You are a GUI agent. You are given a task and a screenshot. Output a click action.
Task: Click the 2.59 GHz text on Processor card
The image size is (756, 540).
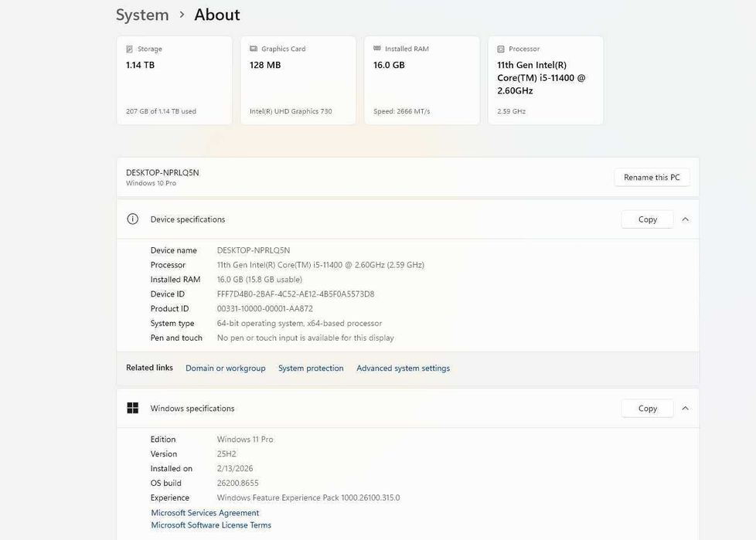tap(512, 111)
